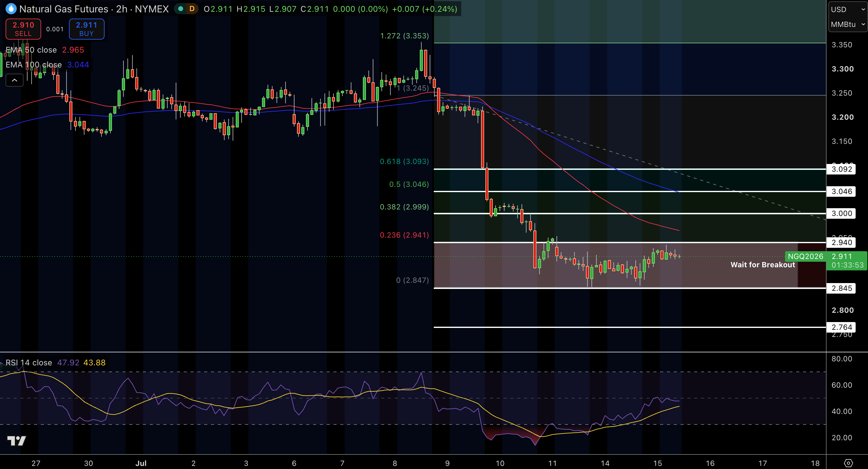Open chart settings gear icon
868x469 pixels.
(848, 463)
